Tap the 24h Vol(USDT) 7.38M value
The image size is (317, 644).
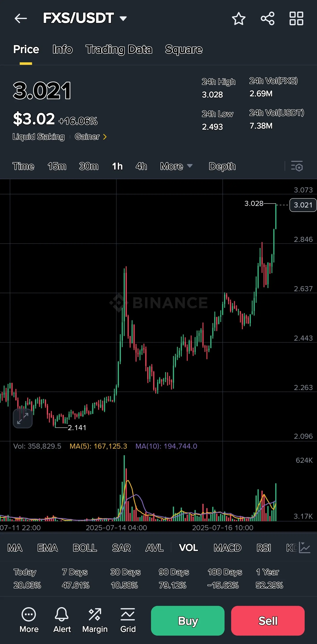(x=261, y=126)
